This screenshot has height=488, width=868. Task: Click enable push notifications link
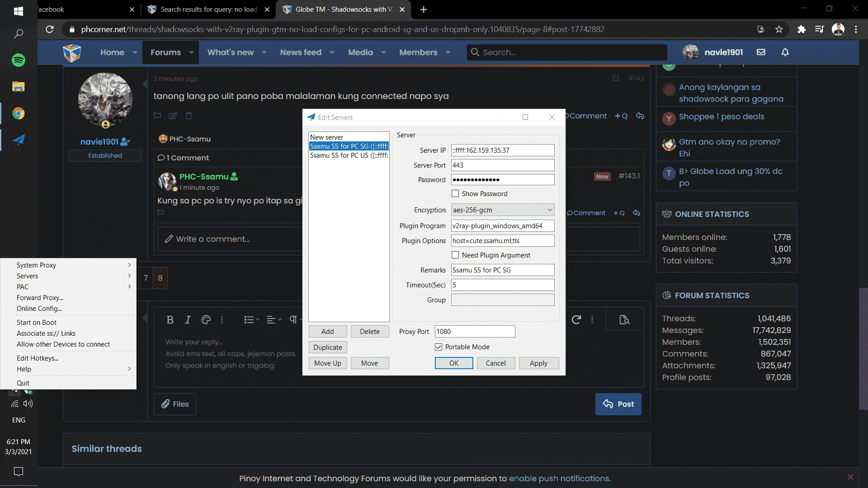(x=559, y=479)
